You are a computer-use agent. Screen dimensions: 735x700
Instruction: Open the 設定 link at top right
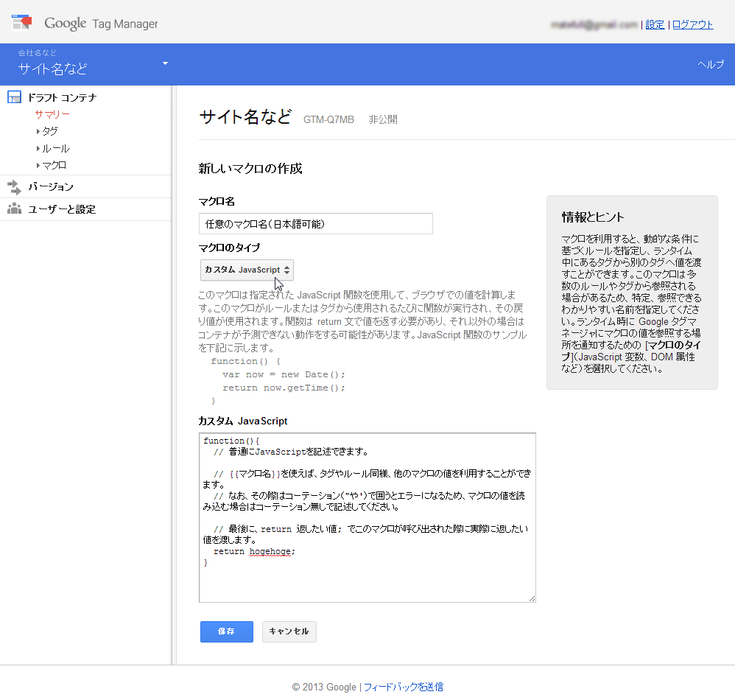655,24
